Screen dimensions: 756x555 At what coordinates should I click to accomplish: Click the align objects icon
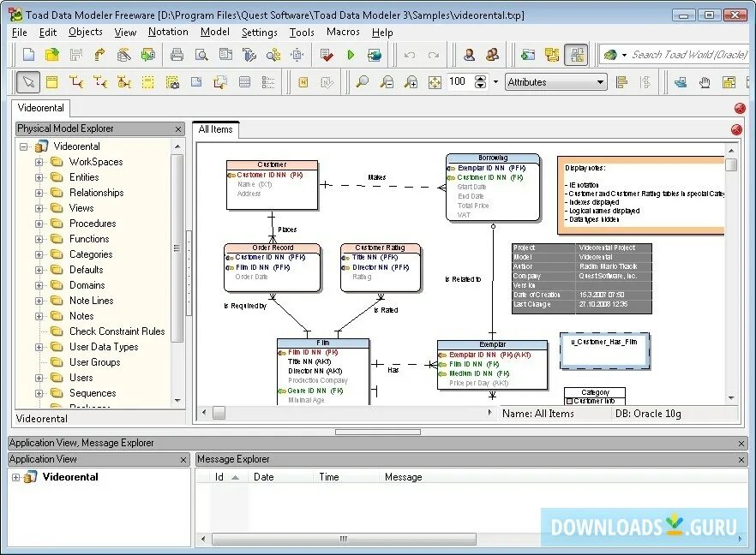point(622,82)
